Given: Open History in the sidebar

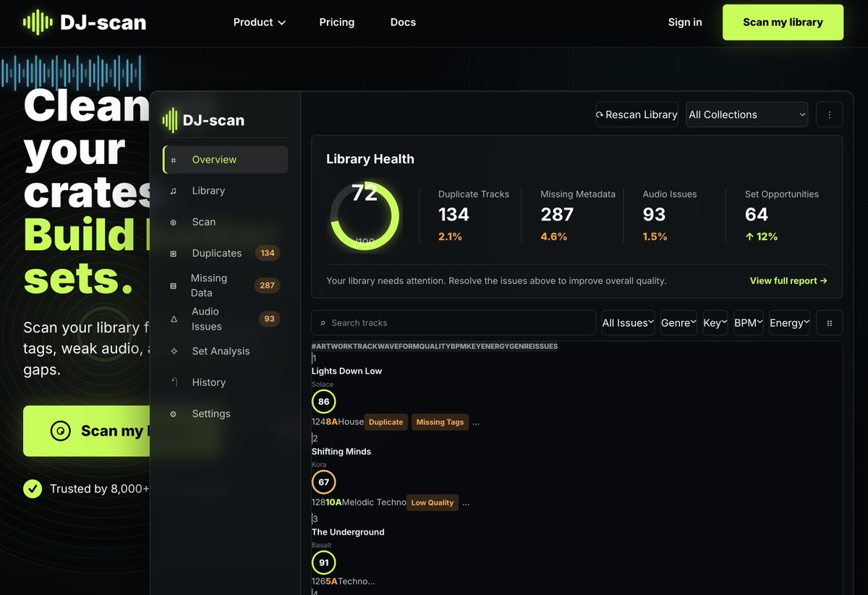Looking at the screenshot, I should pyautogui.click(x=225, y=382).
